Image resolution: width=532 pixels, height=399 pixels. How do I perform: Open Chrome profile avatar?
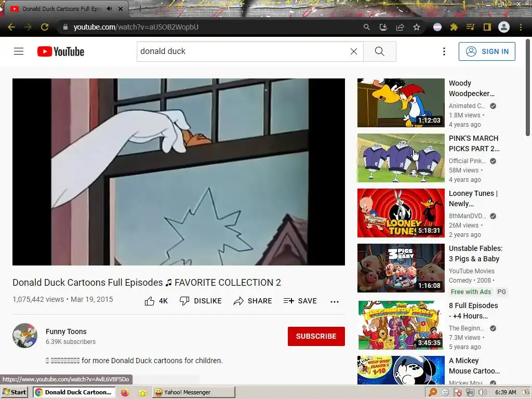[x=504, y=27]
